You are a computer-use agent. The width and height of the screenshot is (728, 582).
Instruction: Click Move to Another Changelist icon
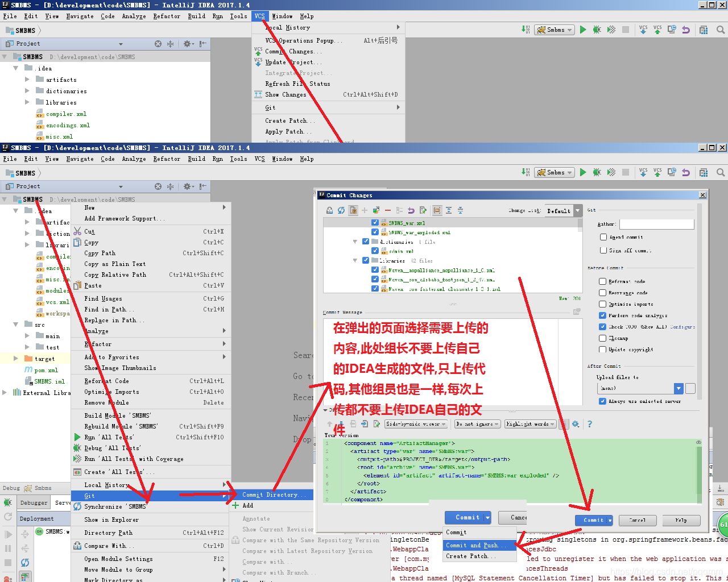click(376, 210)
